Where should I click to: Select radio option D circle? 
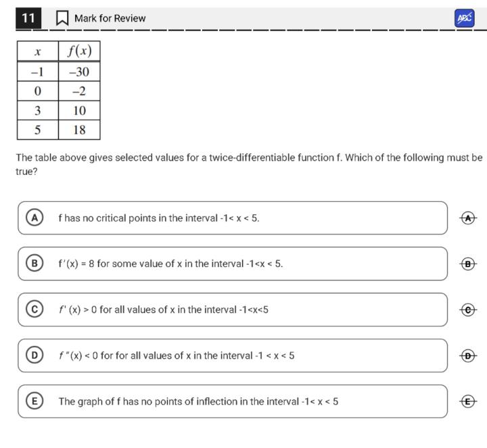pos(32,355)
